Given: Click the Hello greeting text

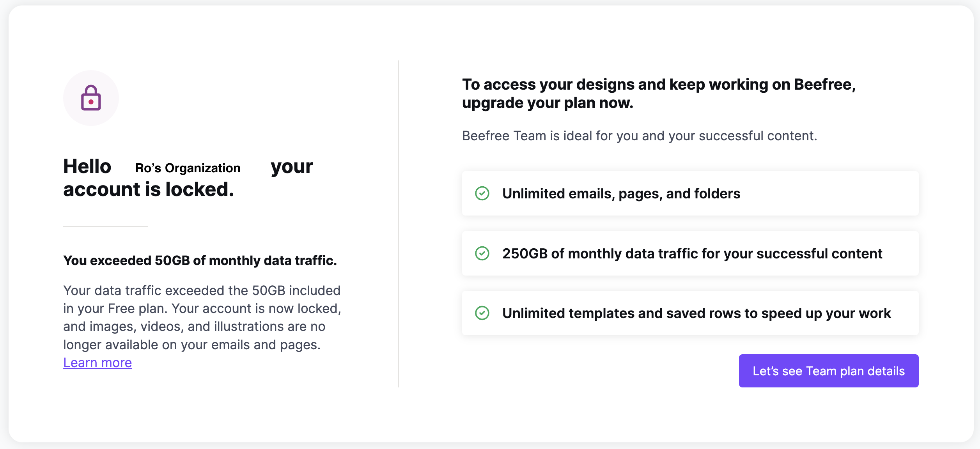Looking at the screenshot, I should (87, 166).
